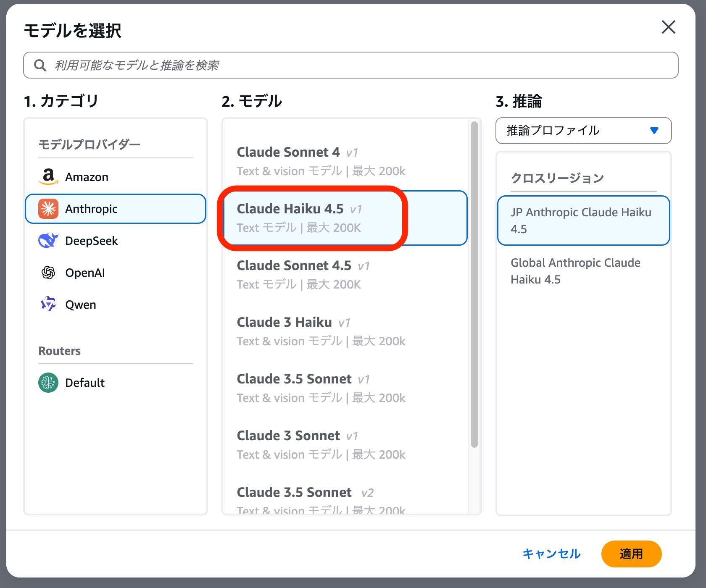Click the search magnifier icon
706x588 pixels.
(x=40, y=66)
